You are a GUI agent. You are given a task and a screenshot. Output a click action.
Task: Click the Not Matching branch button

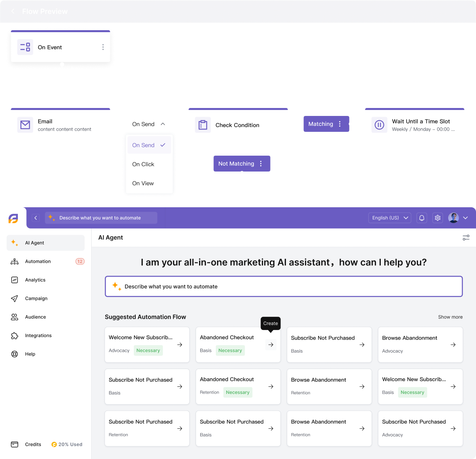(236, 164)
